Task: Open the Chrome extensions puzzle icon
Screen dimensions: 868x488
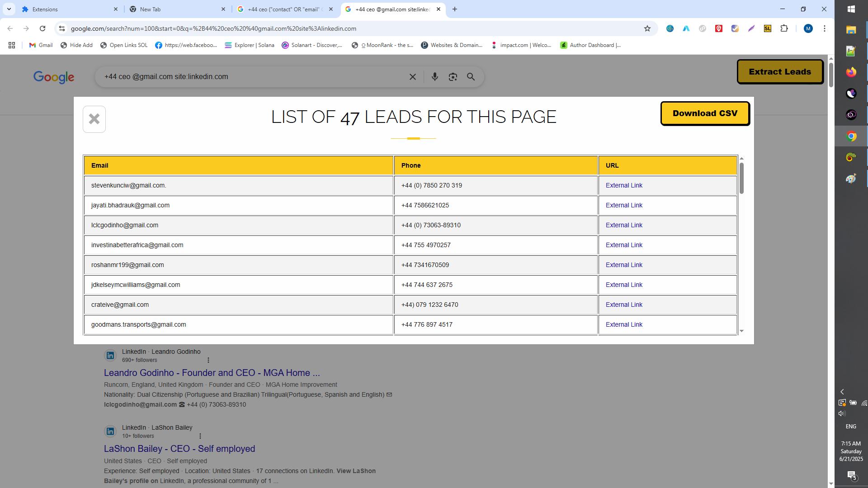Action: (784, 28)
